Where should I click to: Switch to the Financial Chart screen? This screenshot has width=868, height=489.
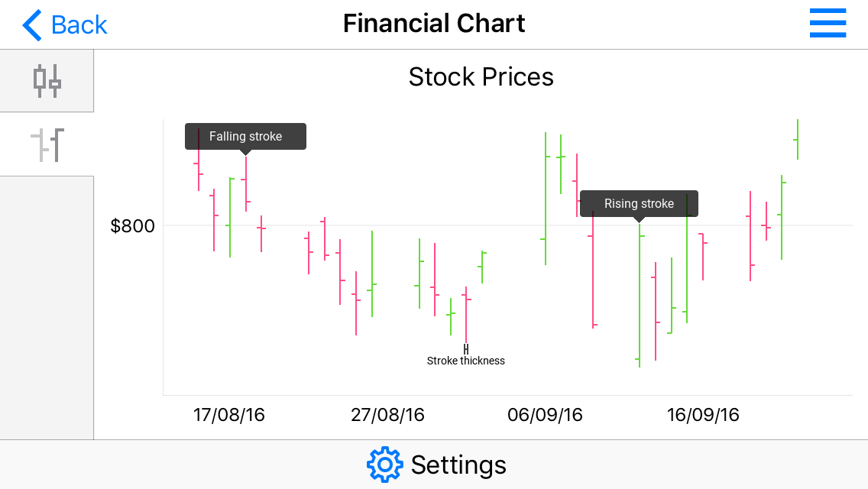point(434,23)
